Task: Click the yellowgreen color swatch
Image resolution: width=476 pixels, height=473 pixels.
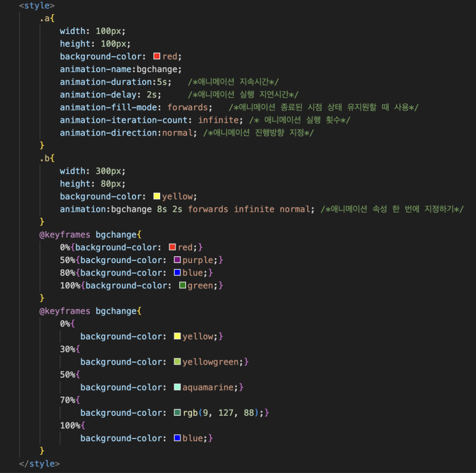Action: pos(177,362)
